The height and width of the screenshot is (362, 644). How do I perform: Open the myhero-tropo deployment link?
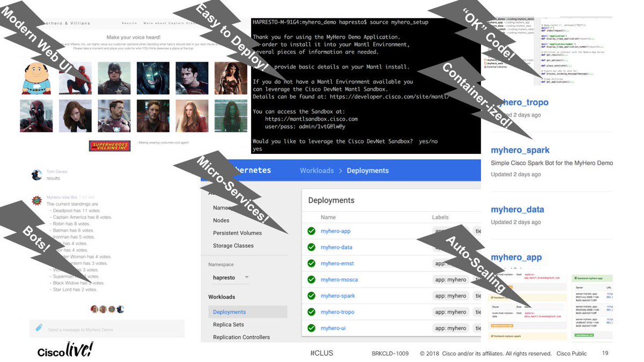[338, 312]
